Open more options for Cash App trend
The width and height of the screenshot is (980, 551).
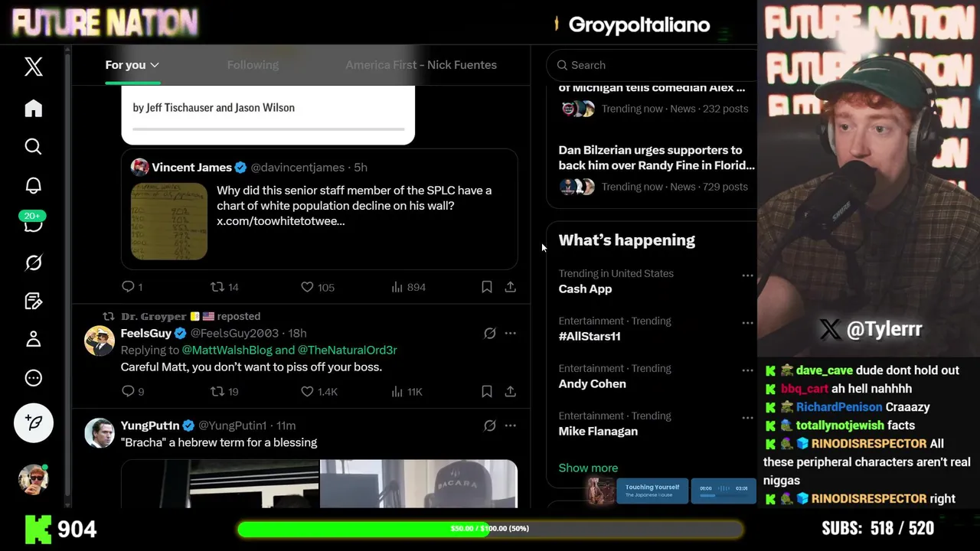[x=747, y=275]
